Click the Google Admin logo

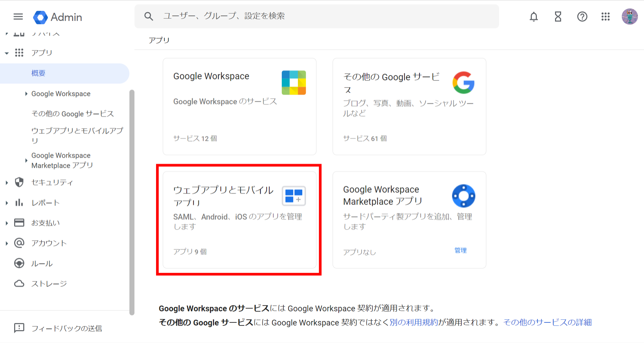[40, 17]
